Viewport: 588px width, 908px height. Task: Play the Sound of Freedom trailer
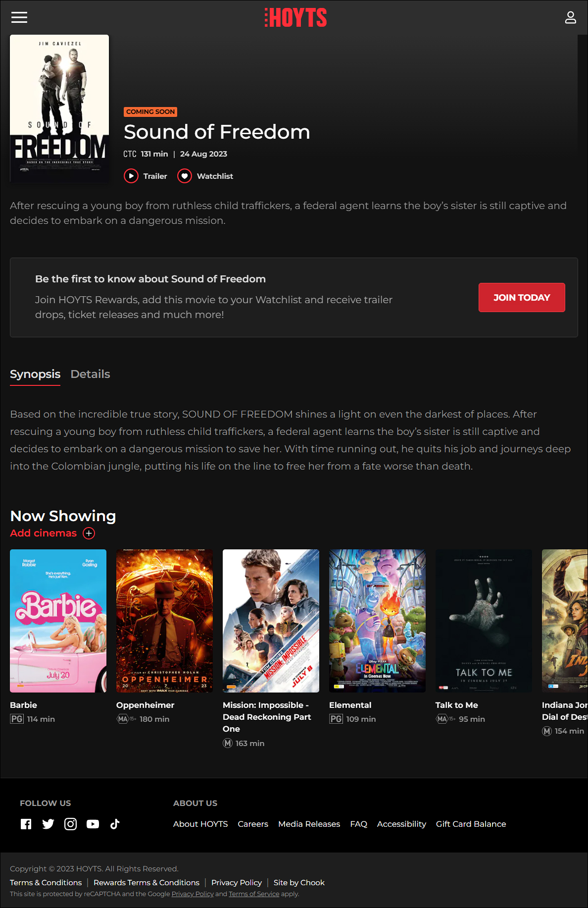coord(146,176)
